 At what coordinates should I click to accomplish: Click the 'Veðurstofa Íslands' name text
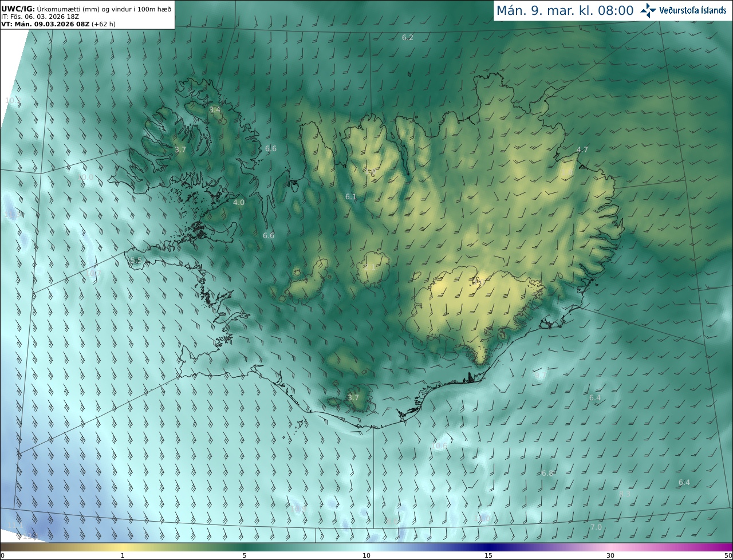(692, 10)
